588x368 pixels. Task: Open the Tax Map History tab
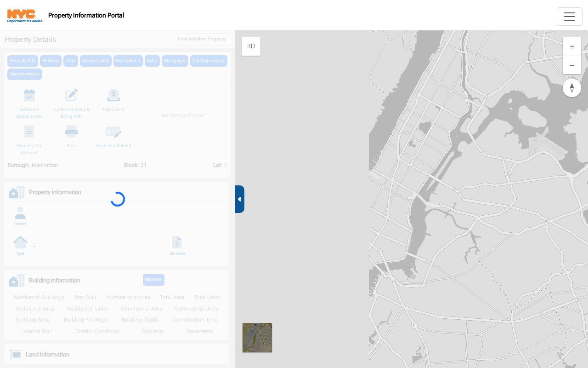[x=209, y=61]
